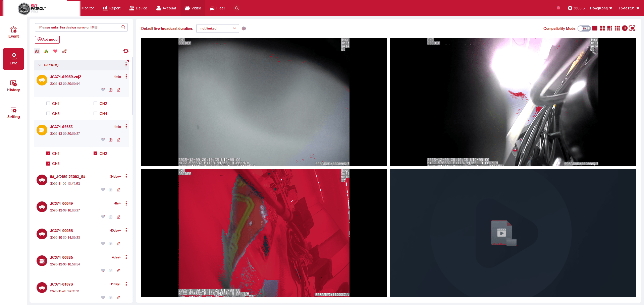Edit device JC371-02883 with pencil icon

click(x=118, y=140)
